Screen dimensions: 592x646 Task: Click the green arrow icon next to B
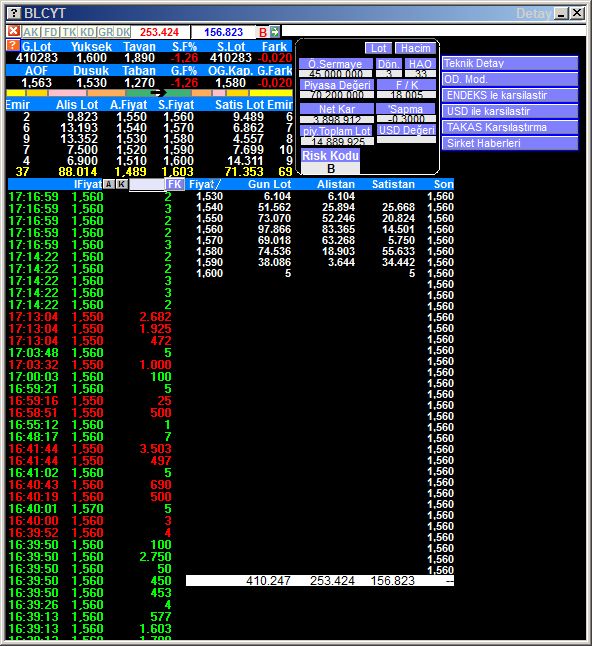(275, 31)
